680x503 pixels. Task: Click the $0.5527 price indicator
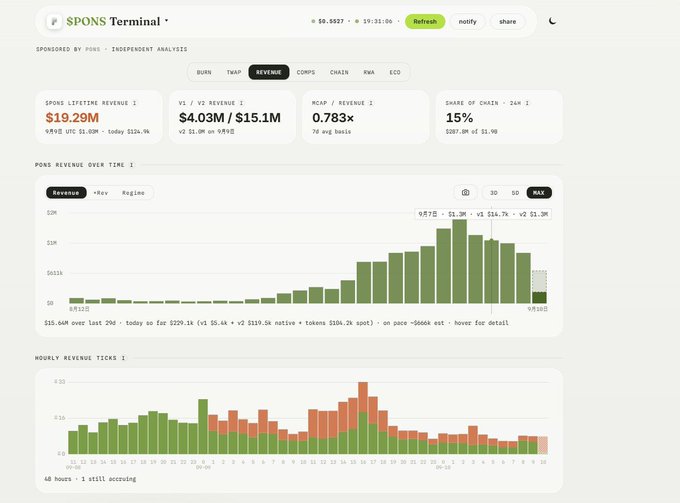pyautogui.click(x=327, y=21)
